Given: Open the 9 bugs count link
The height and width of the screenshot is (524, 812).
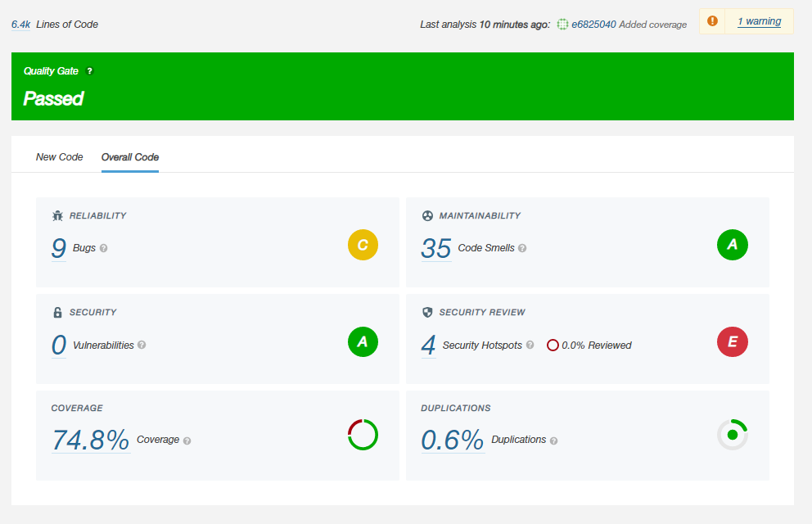Looking at the screenshot, I should point(58,247).
